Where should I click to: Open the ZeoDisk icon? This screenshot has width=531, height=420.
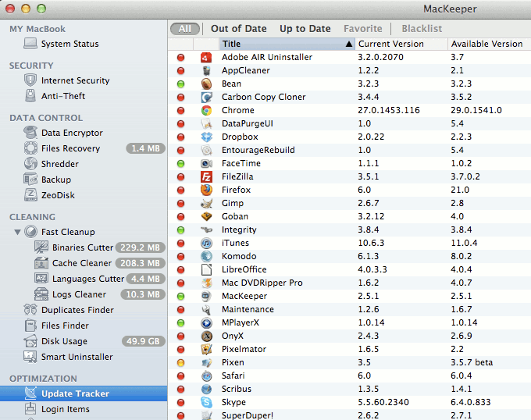click(x=30, y=194)
